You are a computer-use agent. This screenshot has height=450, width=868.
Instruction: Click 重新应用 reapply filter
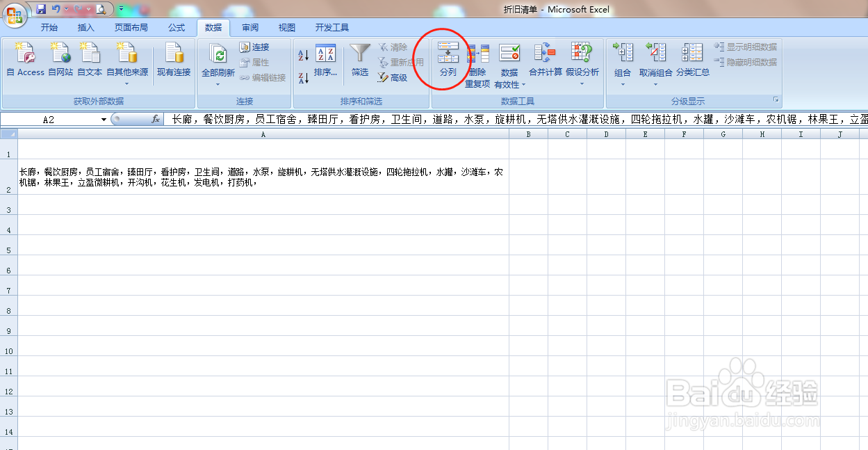click(401, 63)
